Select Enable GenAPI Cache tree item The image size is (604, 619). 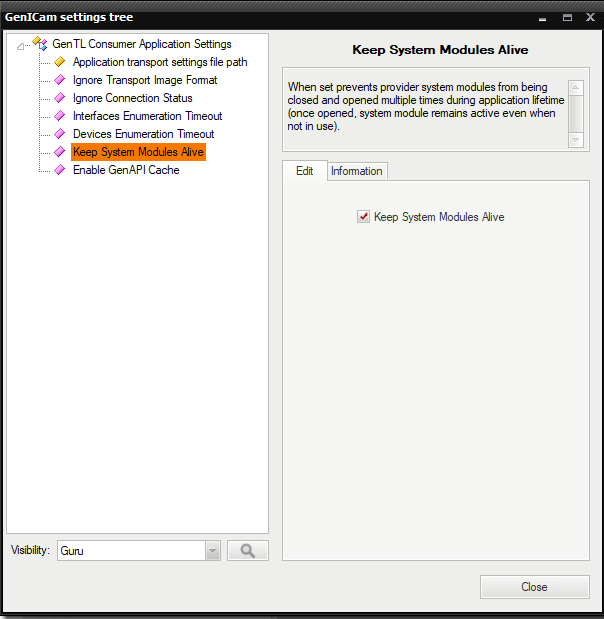tap(126, 170)
